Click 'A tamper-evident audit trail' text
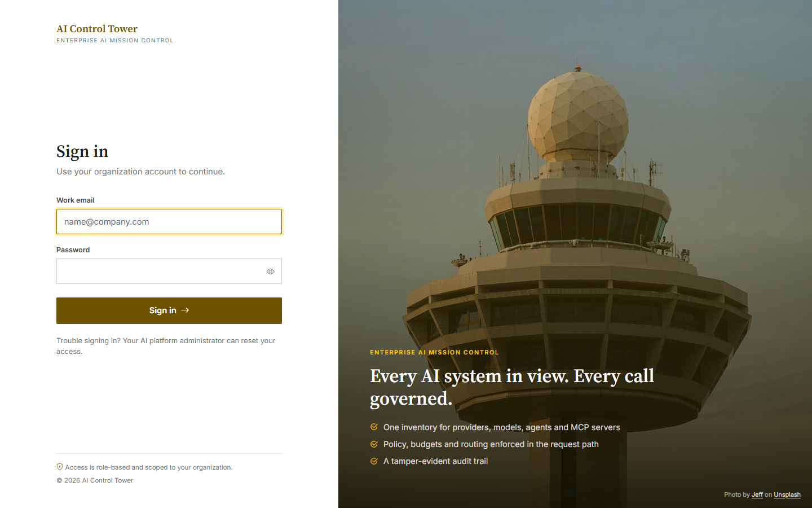 click(x=435, y=461)
